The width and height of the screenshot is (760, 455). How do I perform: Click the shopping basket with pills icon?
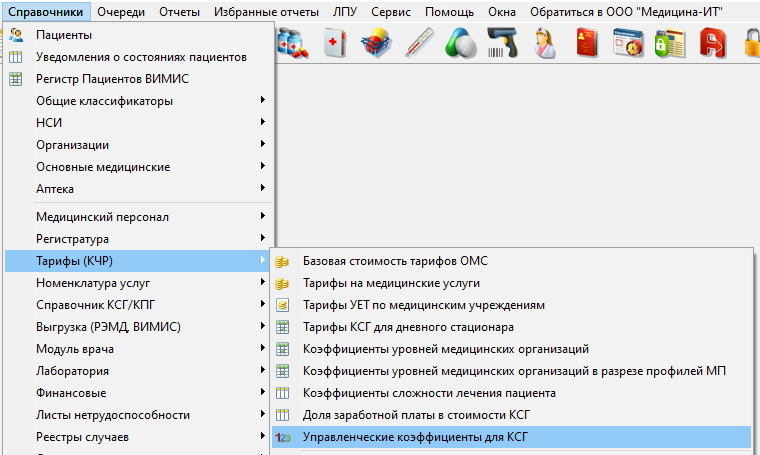[x=377, y=44]
